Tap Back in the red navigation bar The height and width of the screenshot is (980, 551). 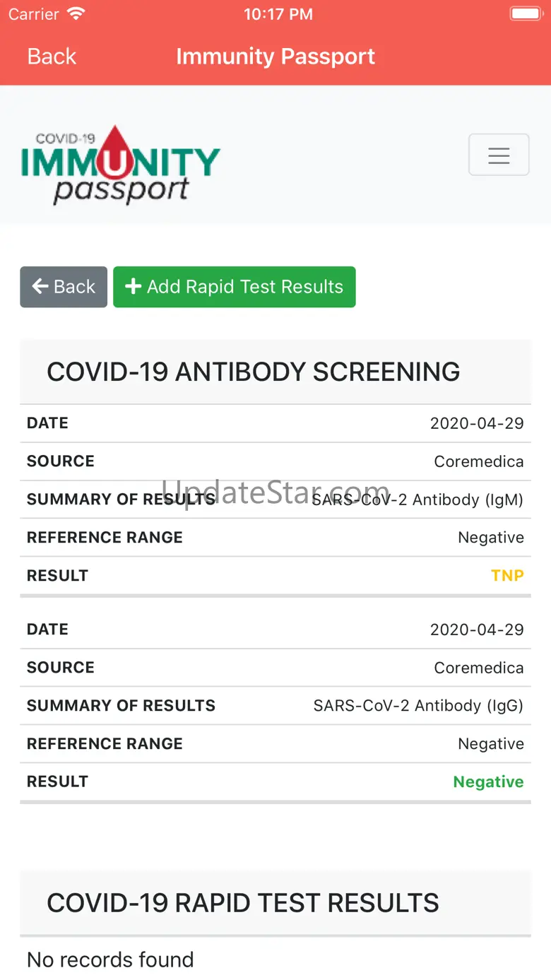click(52, 57)
